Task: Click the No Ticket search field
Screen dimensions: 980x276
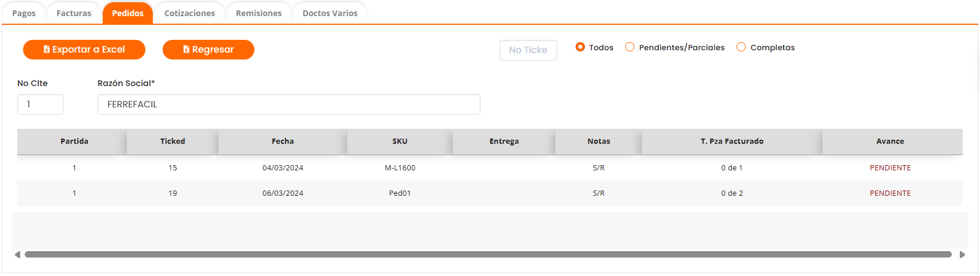Action: pos(528,50)
